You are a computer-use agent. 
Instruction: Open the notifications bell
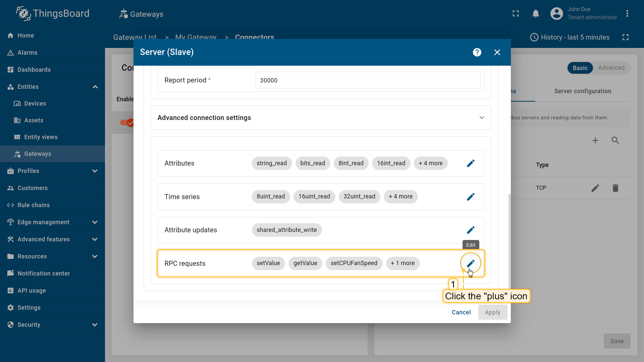pyautogui.click(x=536, y=14)
